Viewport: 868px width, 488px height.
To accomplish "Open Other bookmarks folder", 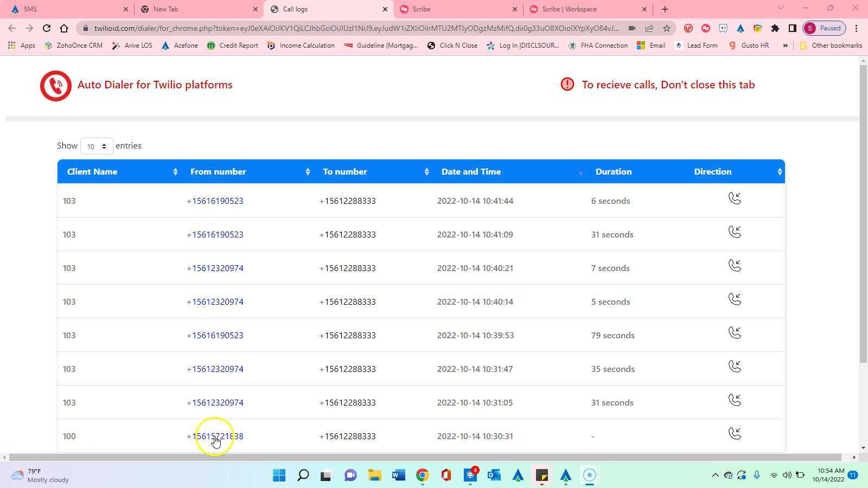I will [x=831, y=46].
